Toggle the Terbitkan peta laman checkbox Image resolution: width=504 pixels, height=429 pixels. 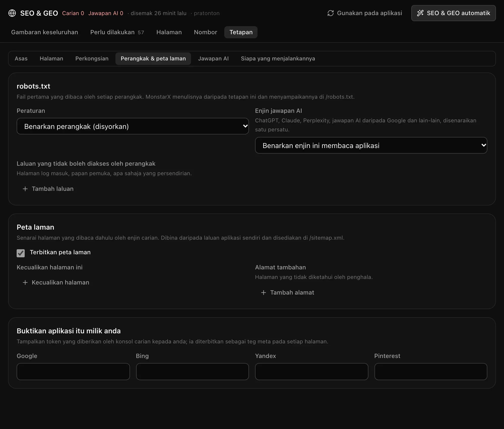point(21,253)
